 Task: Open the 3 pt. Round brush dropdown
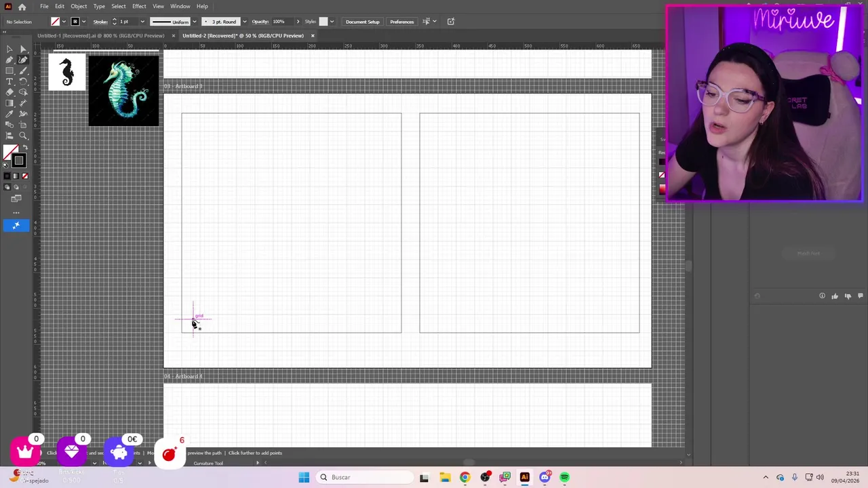pyautogui.click(x=244, y=22)
